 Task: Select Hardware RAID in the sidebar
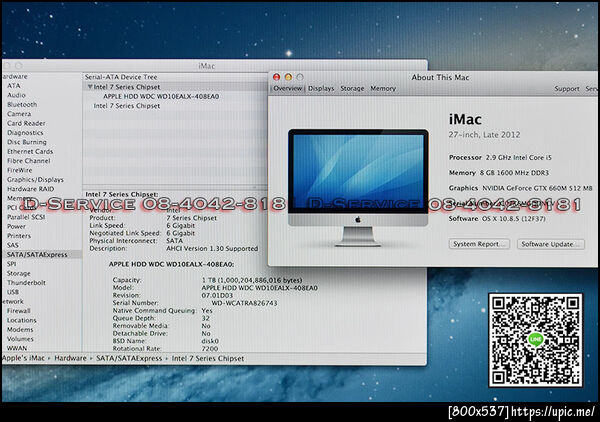coord(31,189)
